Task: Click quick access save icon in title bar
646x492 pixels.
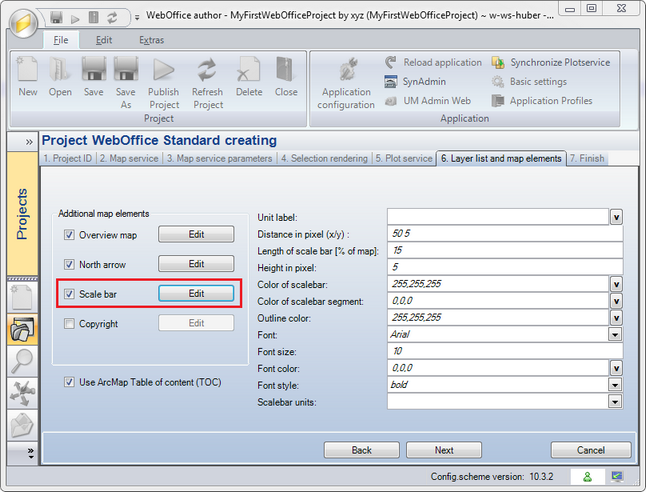Action: [x=56, y=17]
